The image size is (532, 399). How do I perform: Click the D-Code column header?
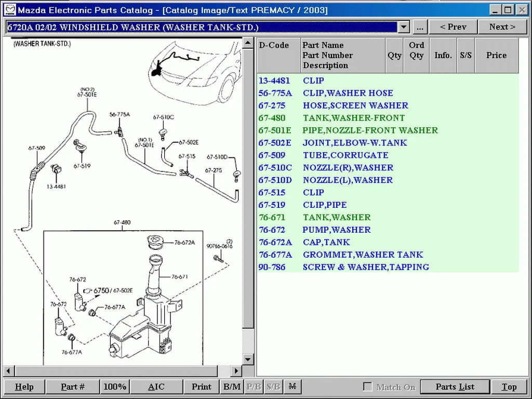click(278, 55)
